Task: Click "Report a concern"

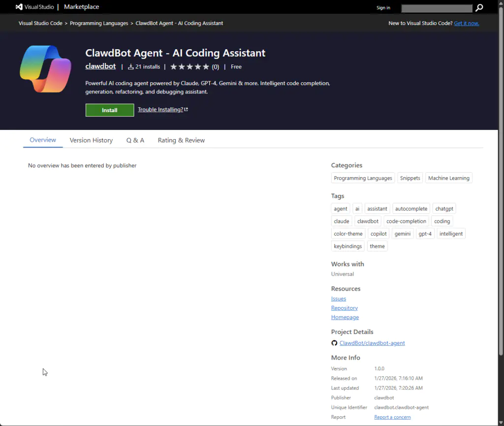Action: [x=392, y=417]
